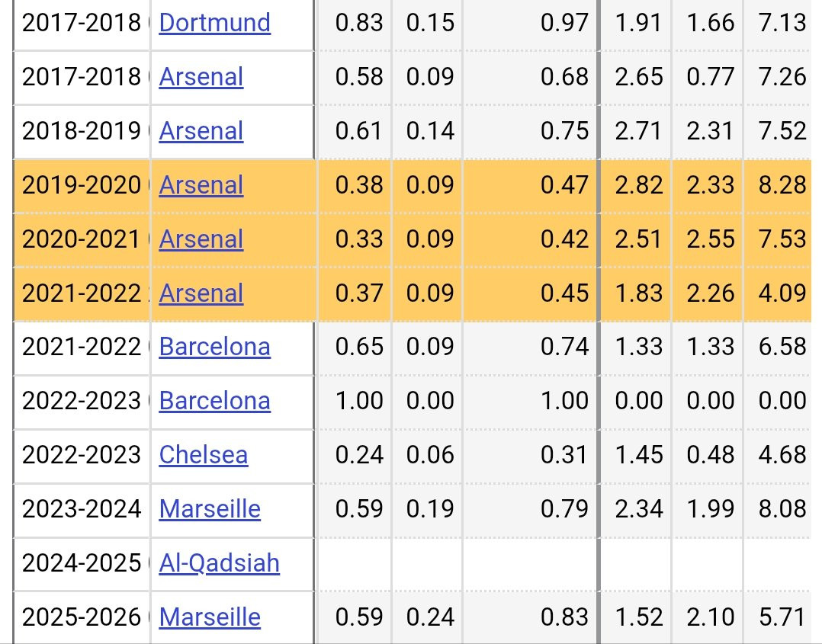Click the 8.28 value in 2019-2020 row
822x644 pixels.
pos(782,185)
